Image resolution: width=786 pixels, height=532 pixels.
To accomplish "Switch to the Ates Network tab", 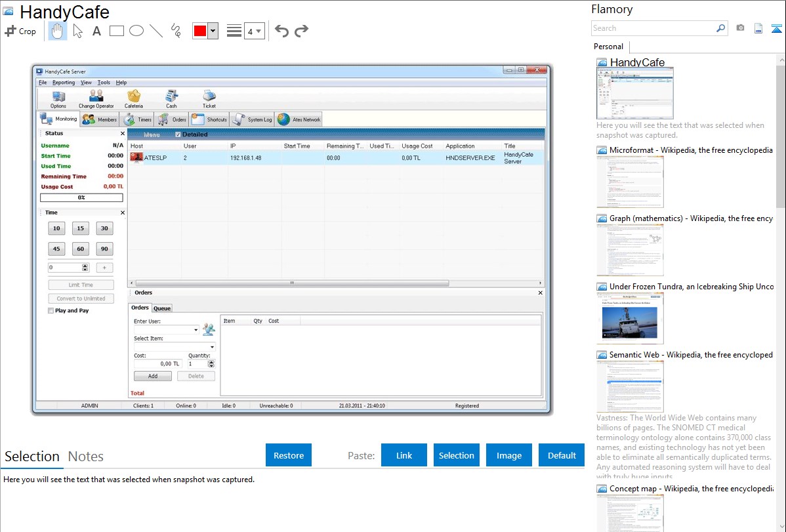I will click(299, 119).
